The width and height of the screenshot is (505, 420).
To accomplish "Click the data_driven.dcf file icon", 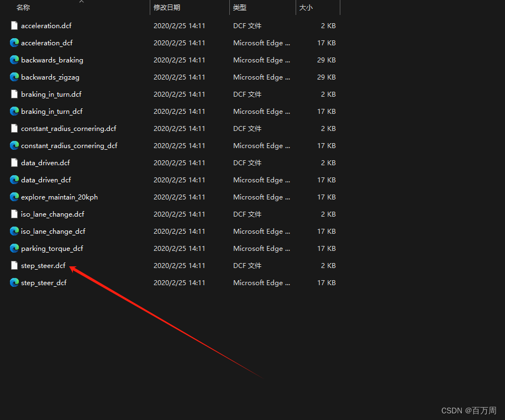I will click(14, 162).
